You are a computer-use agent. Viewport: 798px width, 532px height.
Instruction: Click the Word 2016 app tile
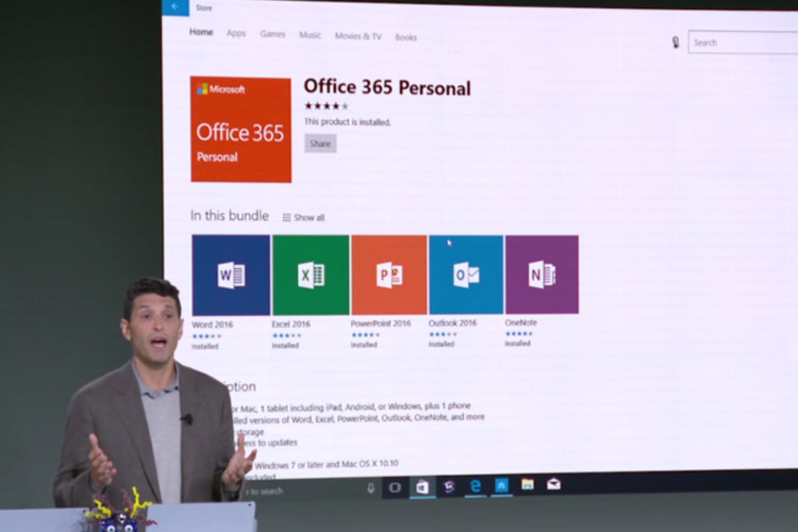(x=231, y=275)
